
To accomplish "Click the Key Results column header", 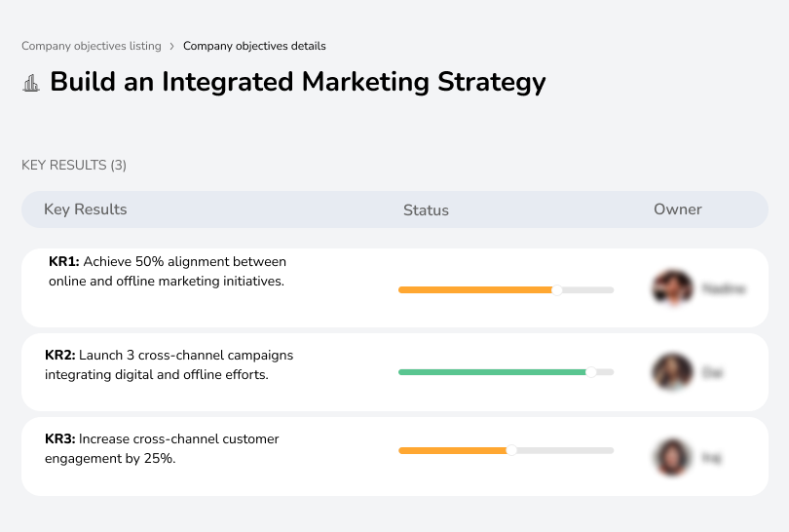I will coord(86,209).
